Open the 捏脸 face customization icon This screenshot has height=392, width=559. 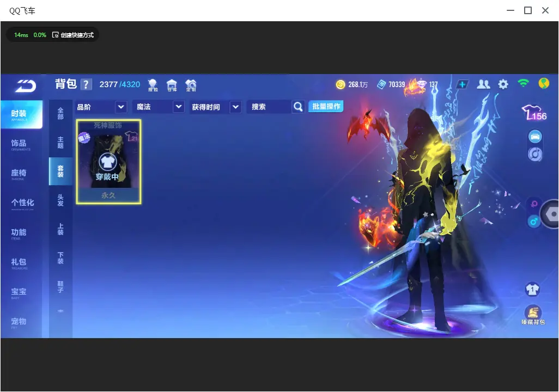[153, 85]
